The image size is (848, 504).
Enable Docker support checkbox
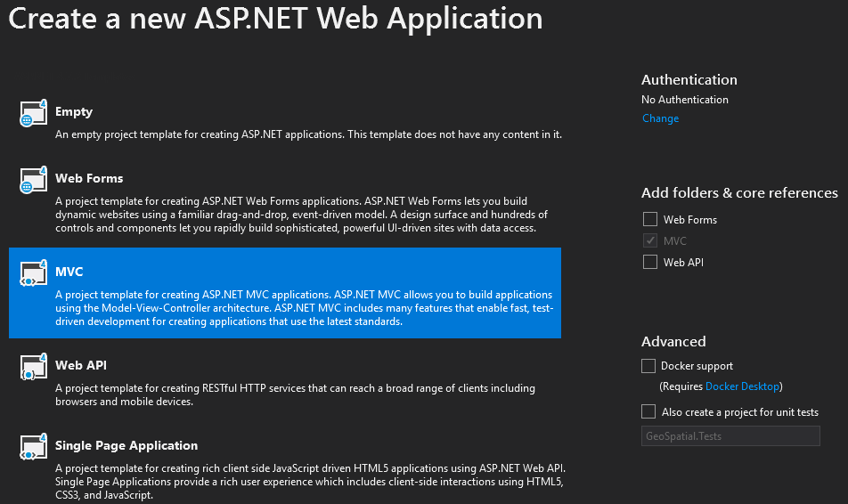coord(648,366)
